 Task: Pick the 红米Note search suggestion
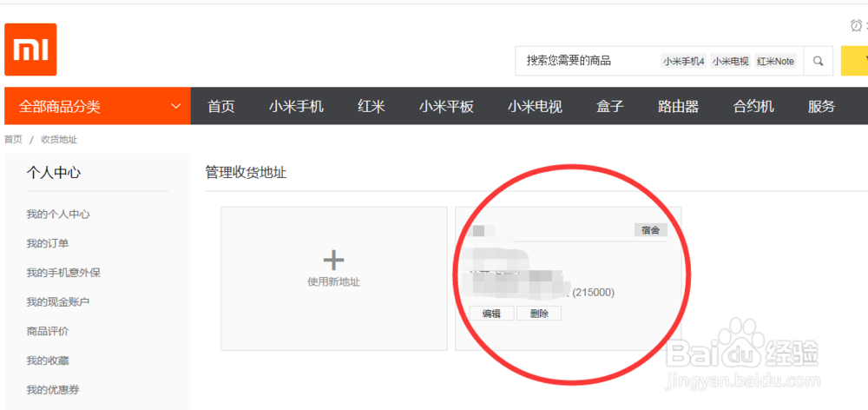pyautogui.click(x=775, y=62)
